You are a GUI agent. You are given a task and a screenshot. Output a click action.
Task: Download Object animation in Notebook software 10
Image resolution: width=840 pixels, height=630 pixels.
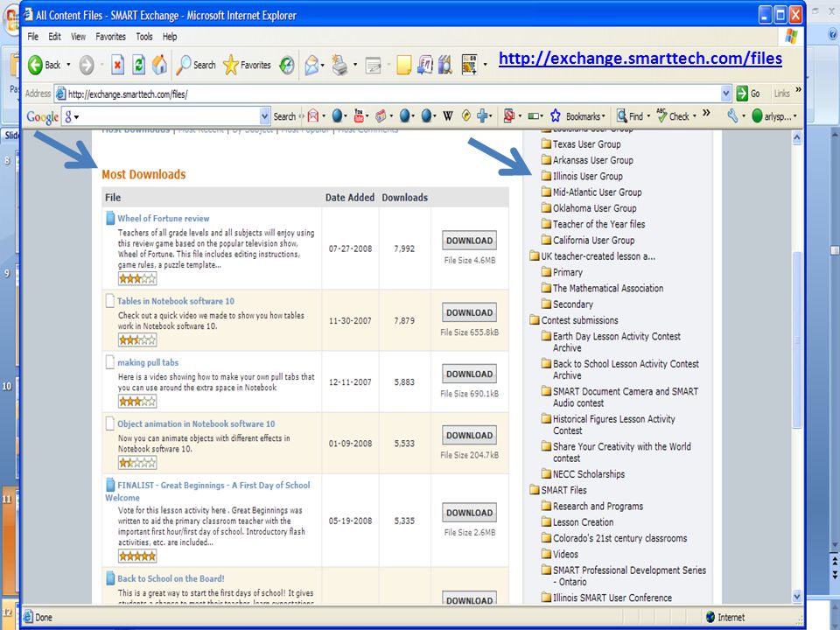pos(469,435)
